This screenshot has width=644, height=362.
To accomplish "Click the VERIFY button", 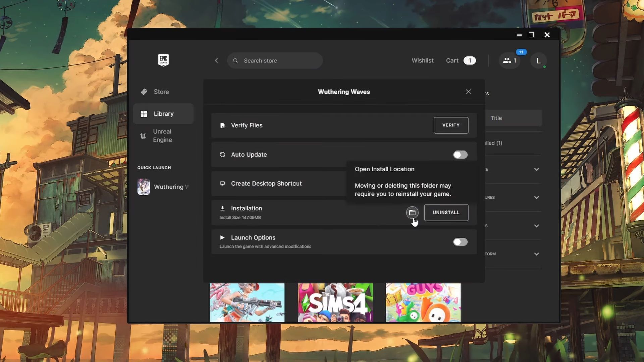I will click(x=451, y=125).
